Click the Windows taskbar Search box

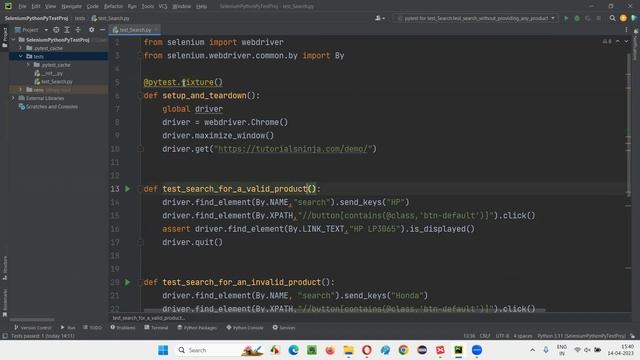pyautogui.click(x=219, y=350)
